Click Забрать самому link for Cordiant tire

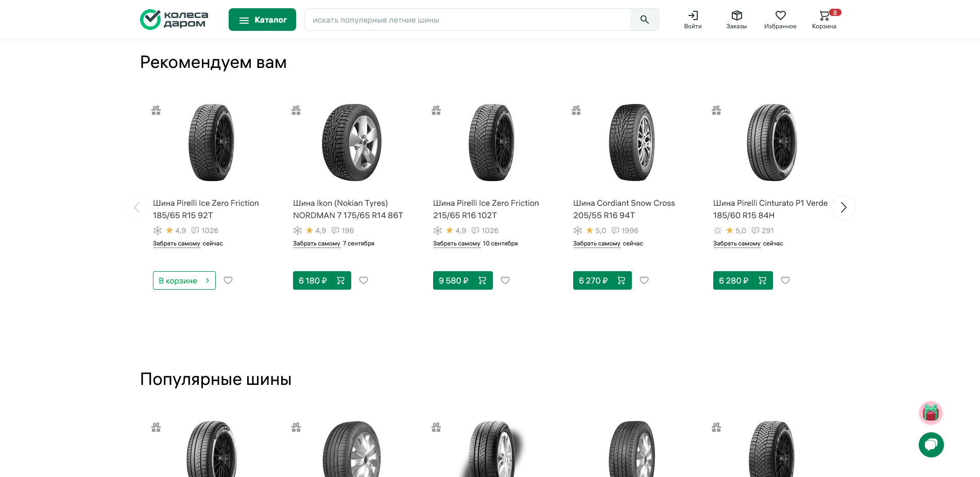tap(596, 243)
